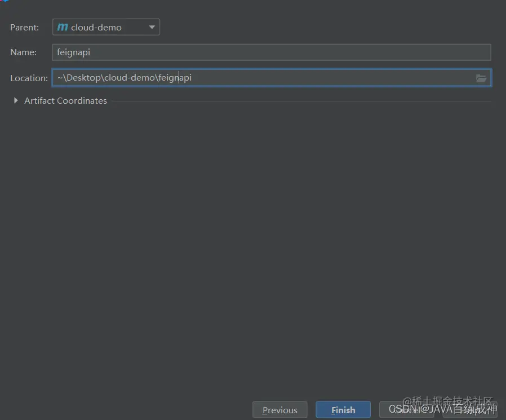Click the Finish button
The image size is (506, 420).
(x=343, y=410)
